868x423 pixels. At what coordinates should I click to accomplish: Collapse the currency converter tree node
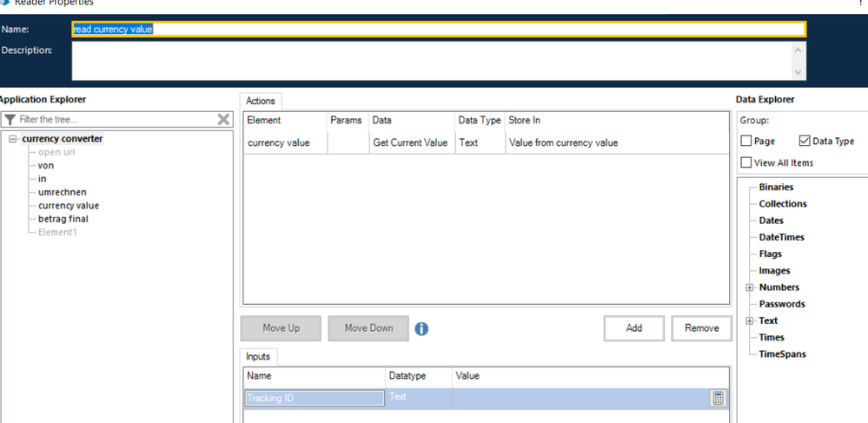click(12, 139)
